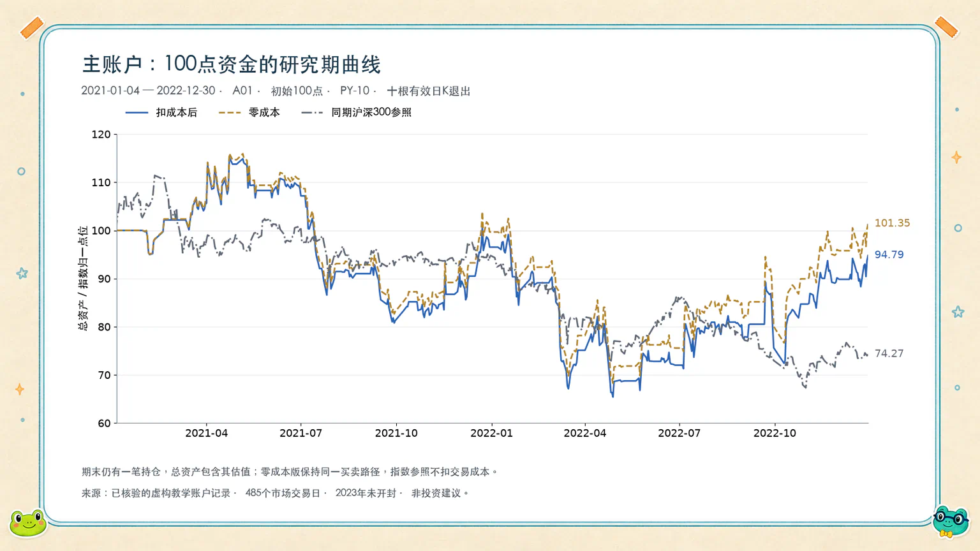Click the date range 2021-01-04 — 2022-12-30

coord(148,91)
